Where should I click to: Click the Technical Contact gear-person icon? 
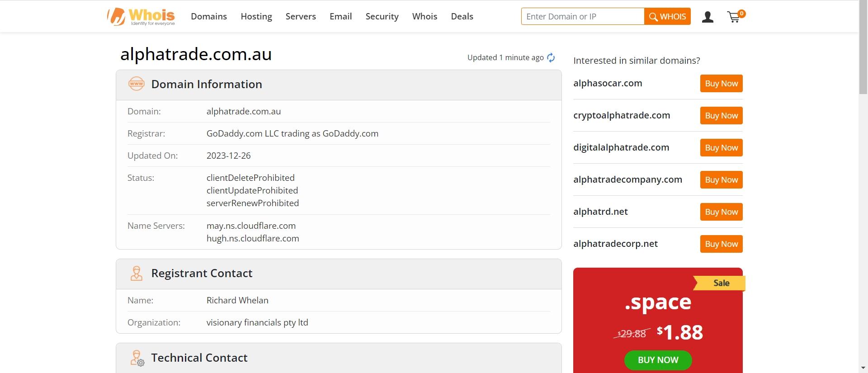137,358
